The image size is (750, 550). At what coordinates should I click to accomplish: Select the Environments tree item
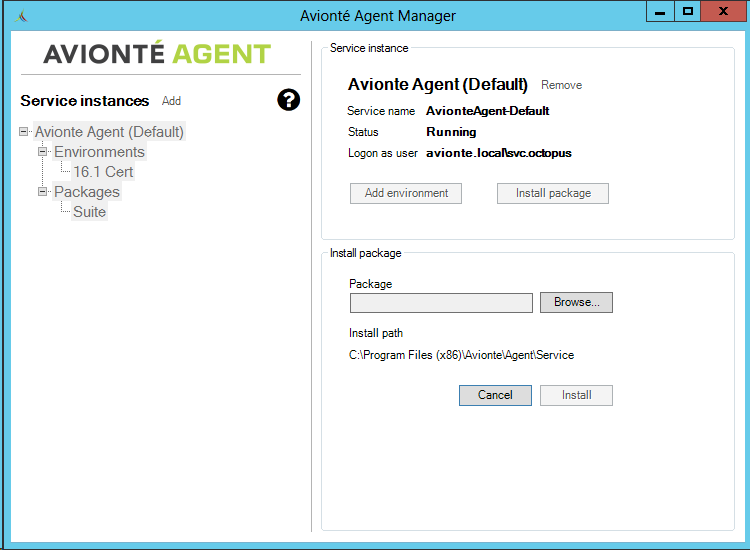pyautogui.click(x=99, y=152)
